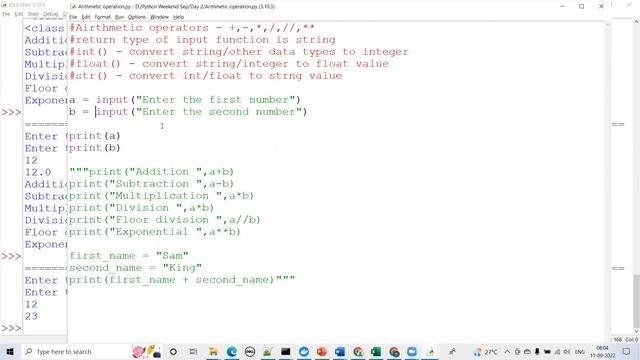Open the Dell app on taskbar
This screenshot has height=360, width=640.
click(x=250, y=351)
